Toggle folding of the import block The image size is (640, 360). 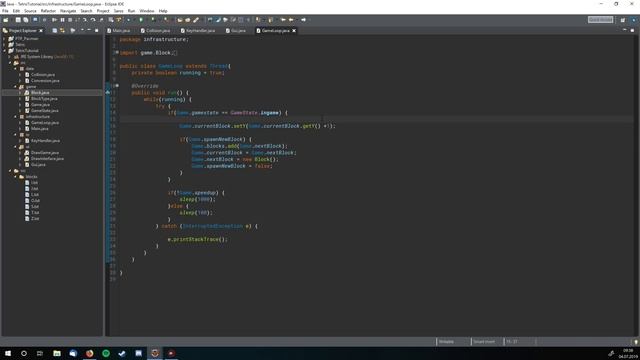pos(117,52)
